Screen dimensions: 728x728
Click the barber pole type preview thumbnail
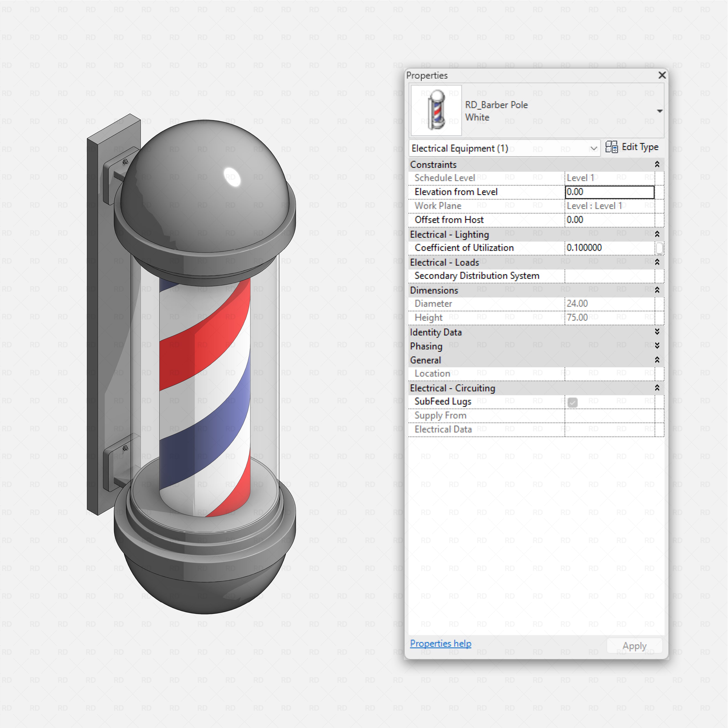coord(436,110)
